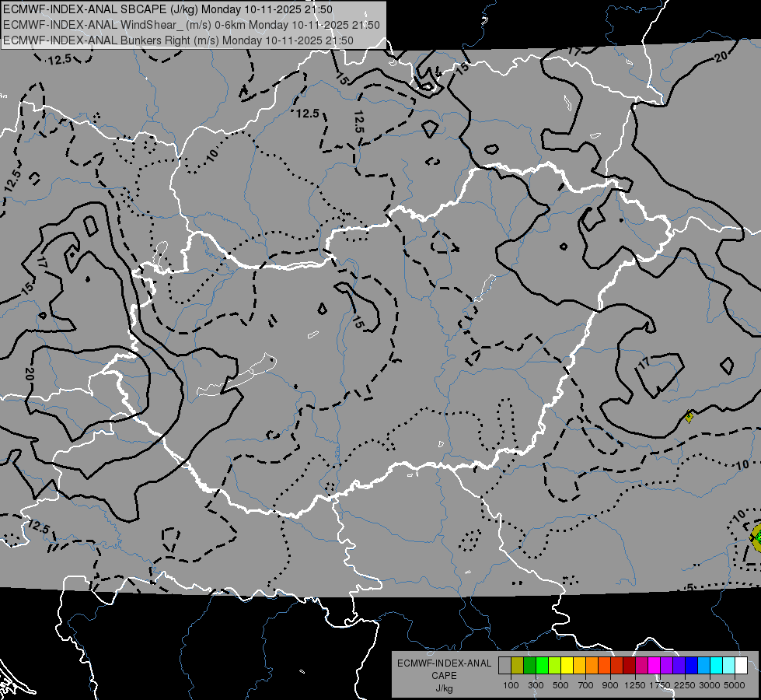
Task: Select the amber legend swatch
Action: [x=579, y=666]
